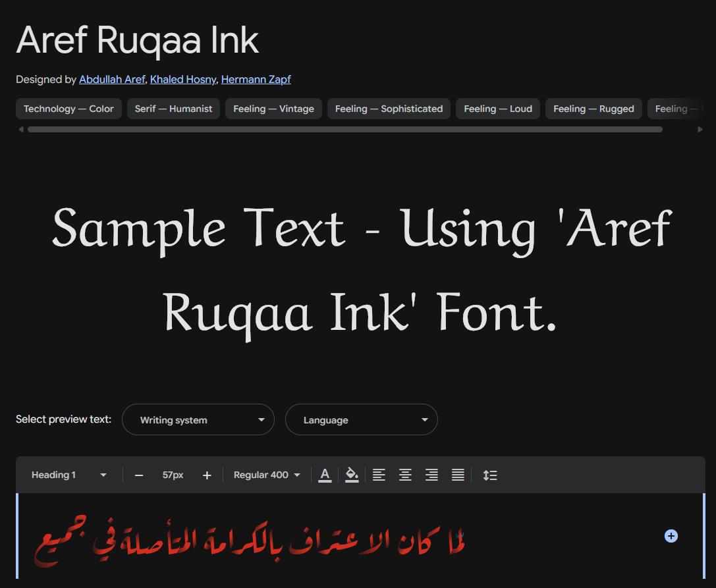The image size is (716, 588).
Task: Expand the Language dropdown
Action: [x=362, y=419]
